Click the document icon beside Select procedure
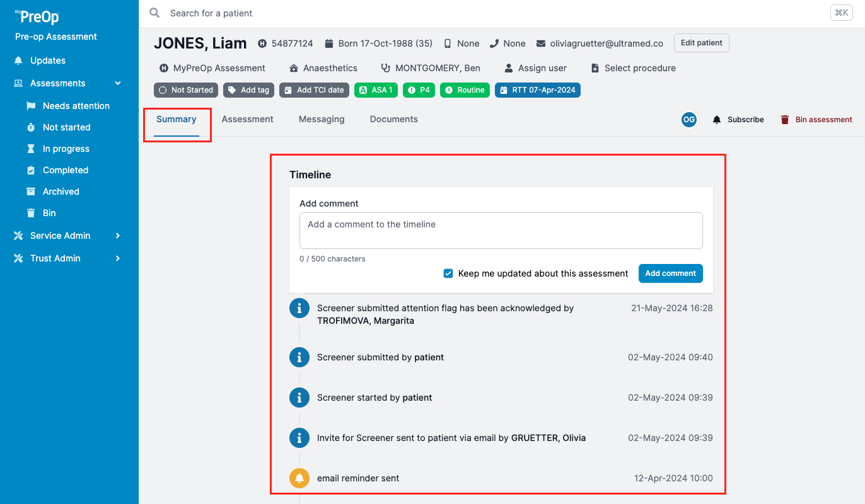Viewport: 865px width, 504px height. [595, 68]
